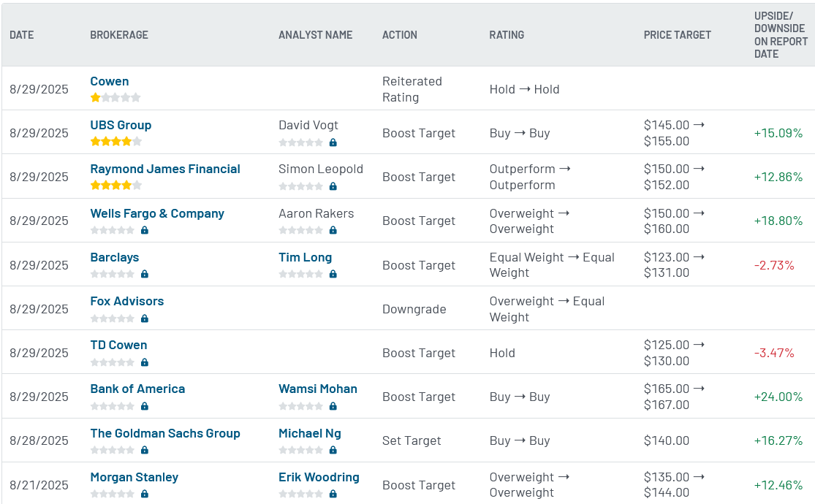Open analyst Tim Long profile

click(x=305, y=257)
